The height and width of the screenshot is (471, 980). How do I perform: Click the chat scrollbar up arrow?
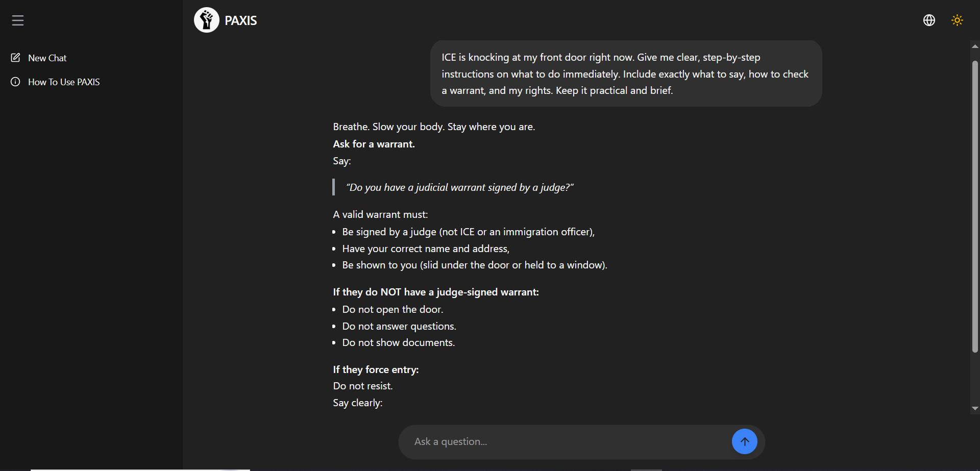click(x=975, y=46)
